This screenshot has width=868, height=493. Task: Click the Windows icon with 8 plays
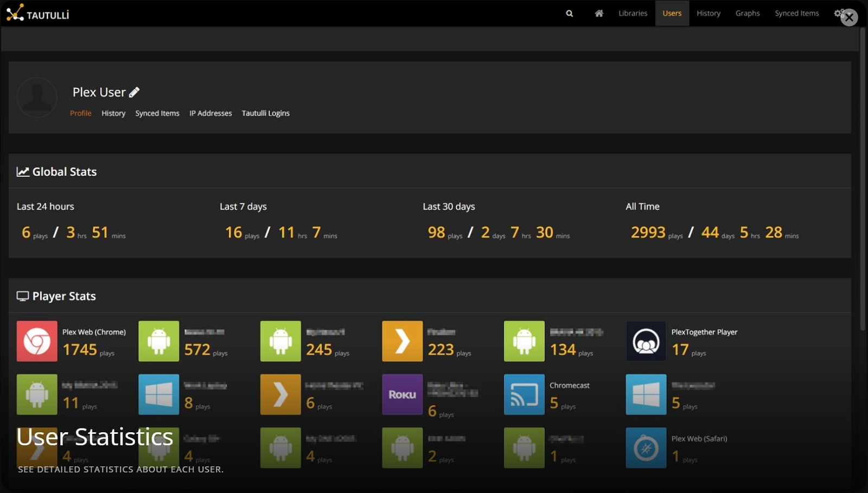[x=159, y=394]
